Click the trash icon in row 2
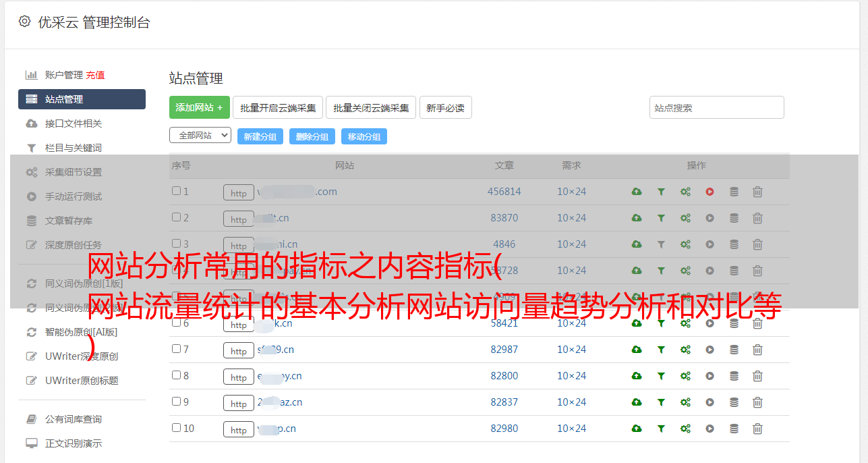 757,218
